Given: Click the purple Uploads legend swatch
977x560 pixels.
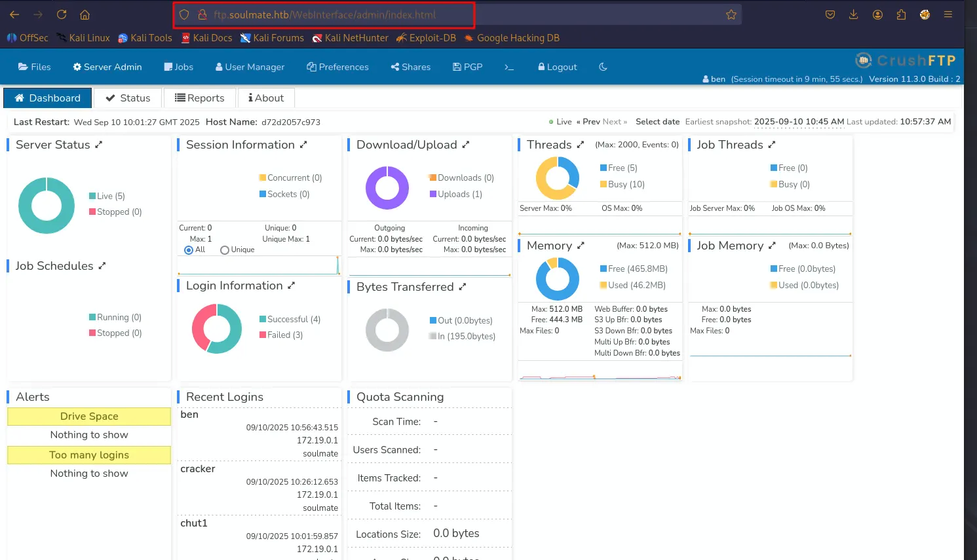Looking at the screenshot, I should pos(433,194).
